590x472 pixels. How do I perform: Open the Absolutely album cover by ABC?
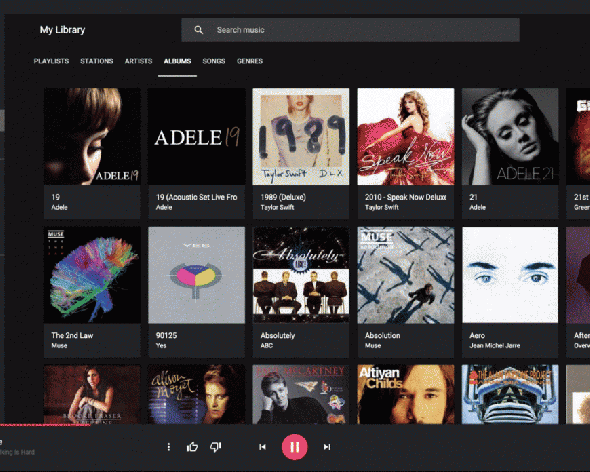pyautogui.click(x=301, y=275)
